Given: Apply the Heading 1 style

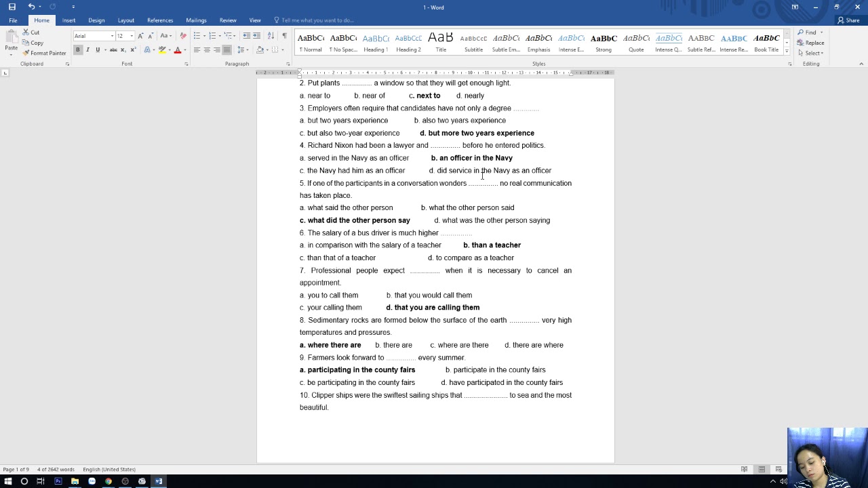Looking at the screenshot, I should click(x=376, y=42).
